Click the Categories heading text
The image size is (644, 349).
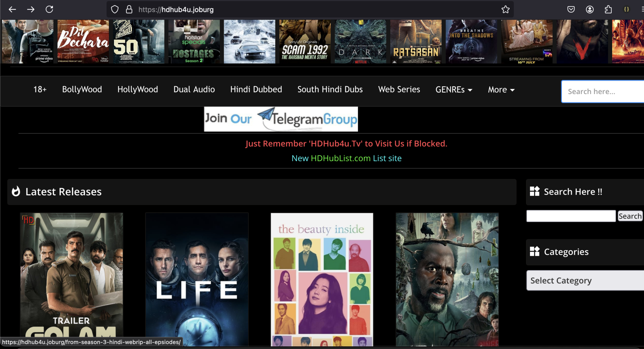(x=566, y=252)
